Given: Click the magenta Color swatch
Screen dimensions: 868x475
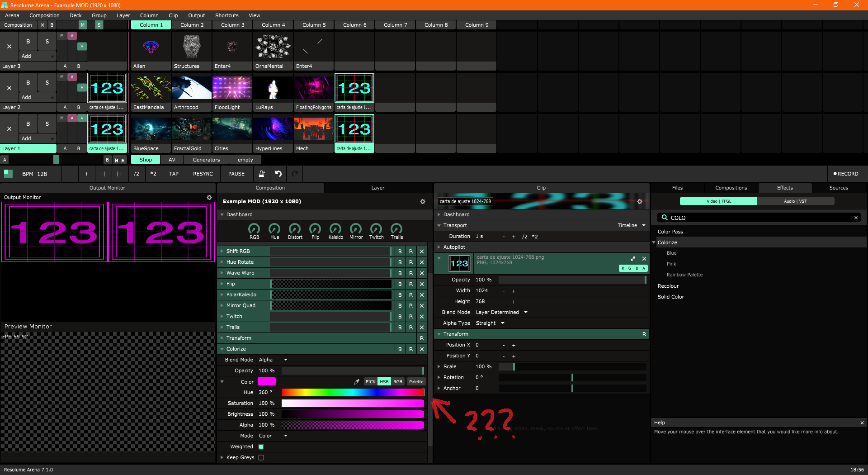Looking at the screenshot, I should click(x=267, y=382).
